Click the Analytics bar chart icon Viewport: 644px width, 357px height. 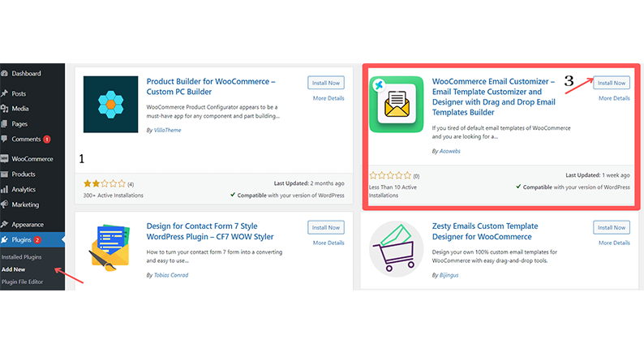coord(5,189)
